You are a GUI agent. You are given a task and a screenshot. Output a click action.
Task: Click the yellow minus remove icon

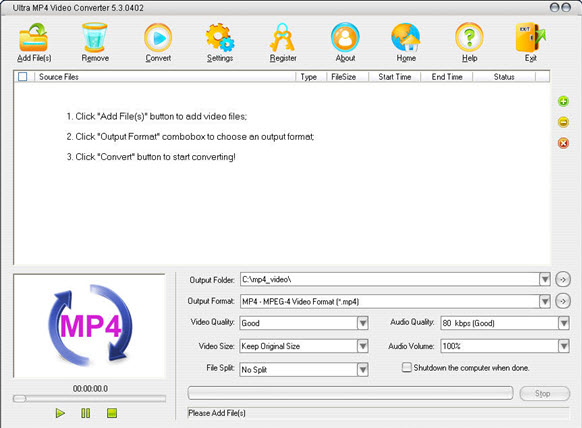(563, 122)
